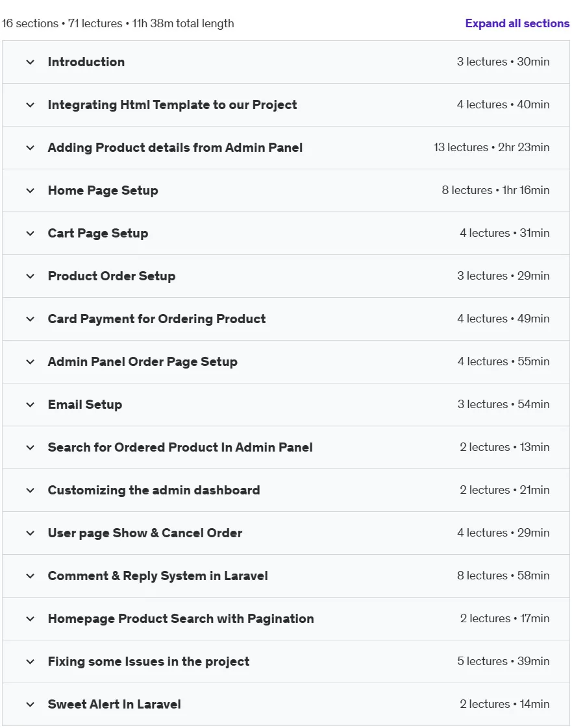
Task: Click the 5 lectures 39min label
Action: (x=503, y=661)
